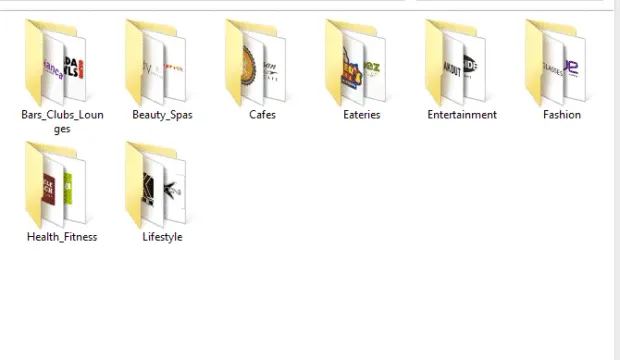Select the Eateries folder icon
Image resolution: width=620 pixels, height=360 pixels.
356,62
